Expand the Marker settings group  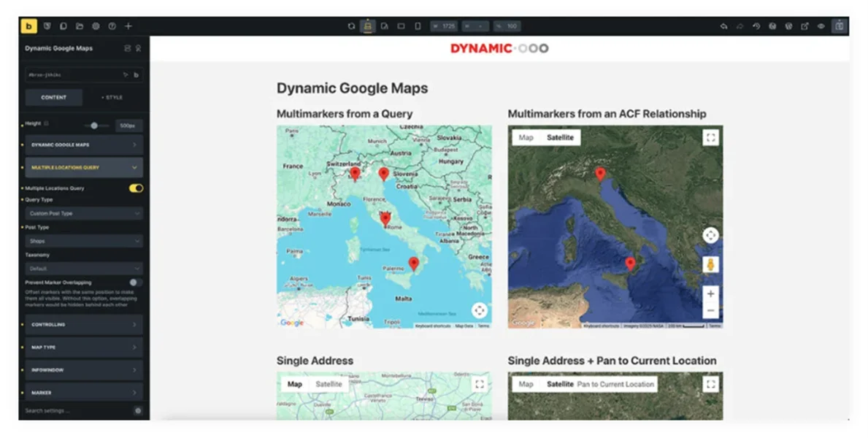pos(84,392)
